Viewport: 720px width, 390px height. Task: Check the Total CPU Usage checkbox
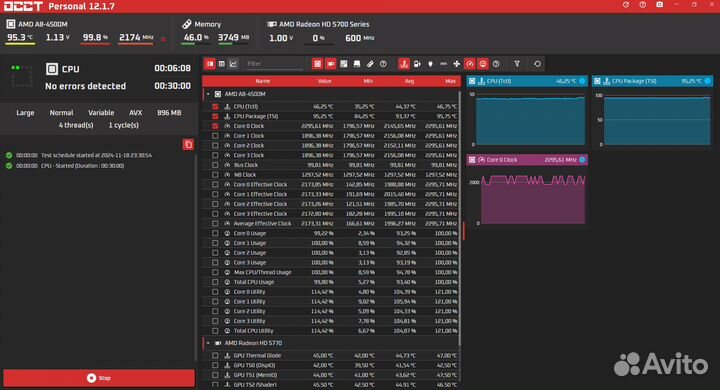215,282
